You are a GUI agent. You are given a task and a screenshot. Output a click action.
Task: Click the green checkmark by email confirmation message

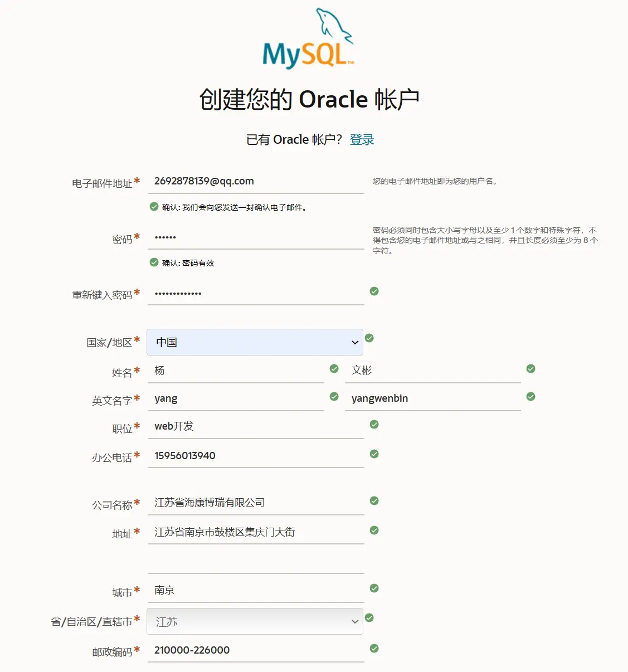[154, 207]
